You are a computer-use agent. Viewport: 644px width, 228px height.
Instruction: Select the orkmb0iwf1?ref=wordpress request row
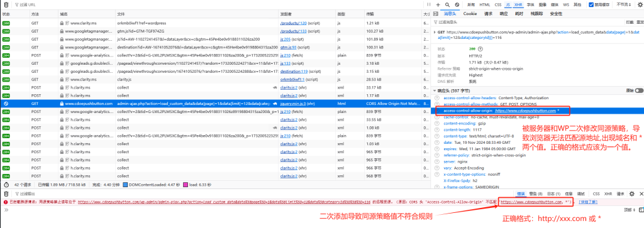(215, 23)
